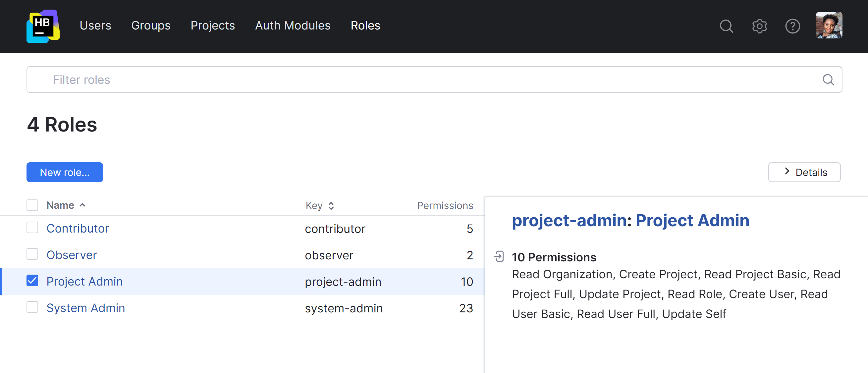868x373 pixels.
Task: Toggle Name column sort arrow
Action: [x=82, y=205]
